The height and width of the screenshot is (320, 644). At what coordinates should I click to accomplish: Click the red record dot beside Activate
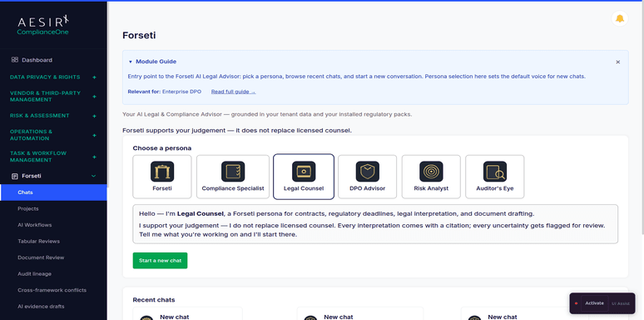tap(576, 303)
